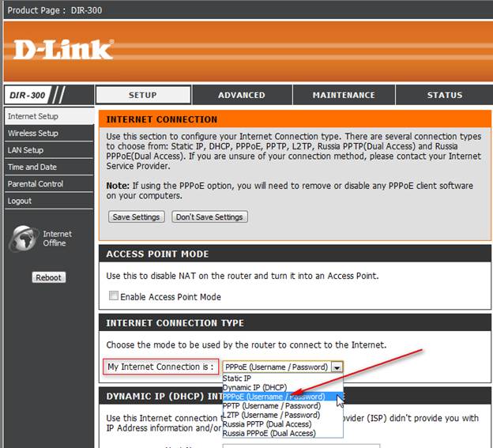
Task: Click the Internet Offline globe icon
Action: coord(23,239)
